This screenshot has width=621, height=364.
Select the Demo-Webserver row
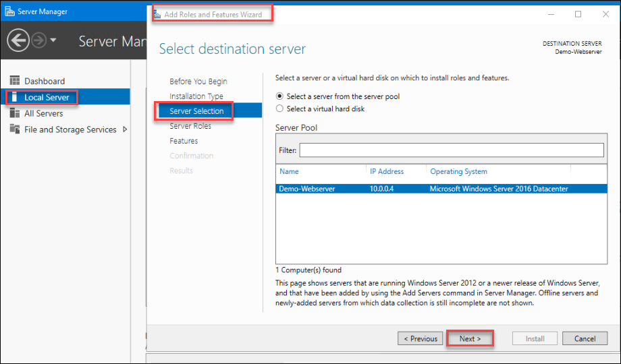pos(441,189)
